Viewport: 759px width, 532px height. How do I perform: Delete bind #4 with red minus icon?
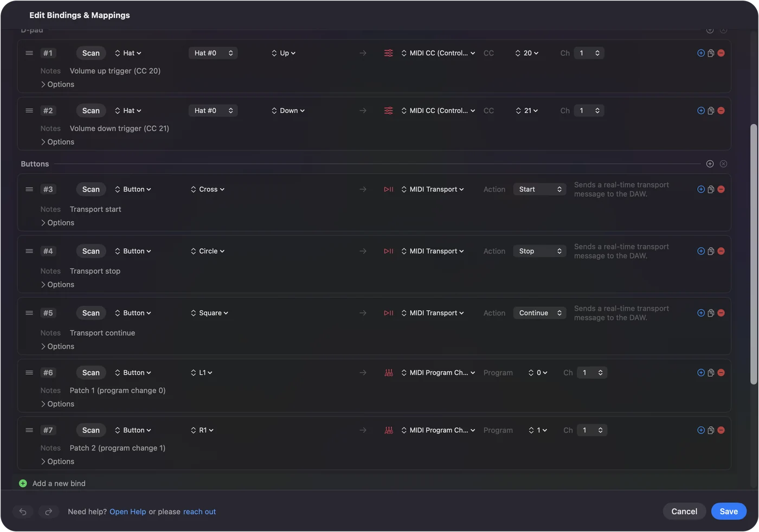coord(721,251)
